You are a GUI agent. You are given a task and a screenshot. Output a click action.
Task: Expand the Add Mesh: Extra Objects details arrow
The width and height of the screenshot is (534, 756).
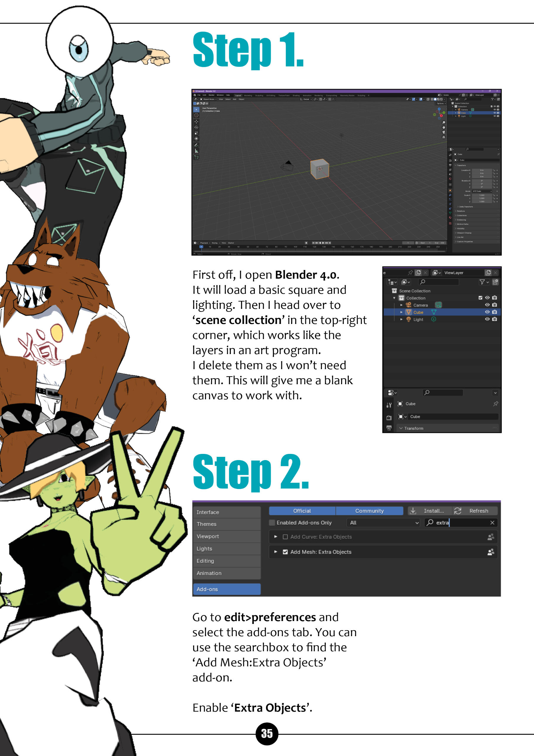275,552
